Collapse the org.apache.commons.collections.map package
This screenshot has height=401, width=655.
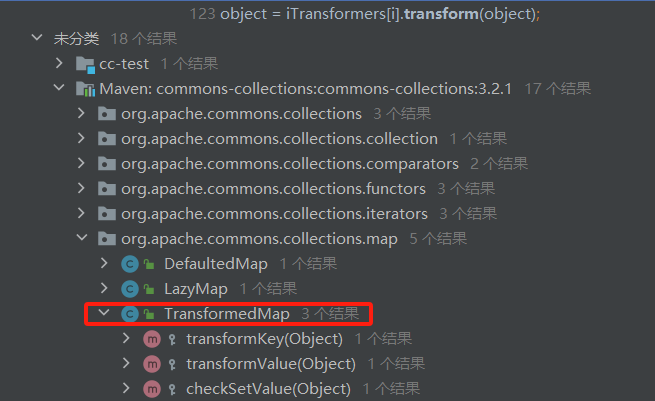tap(82, 238)
